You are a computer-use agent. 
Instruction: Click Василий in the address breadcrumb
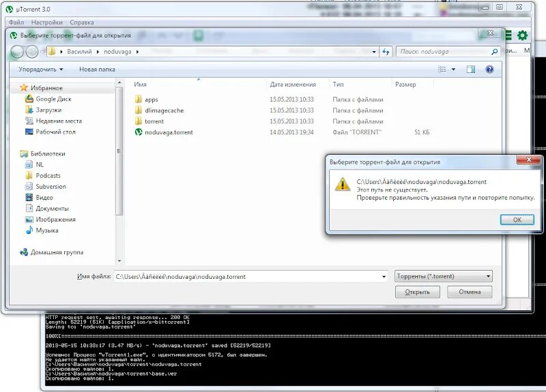79,52
